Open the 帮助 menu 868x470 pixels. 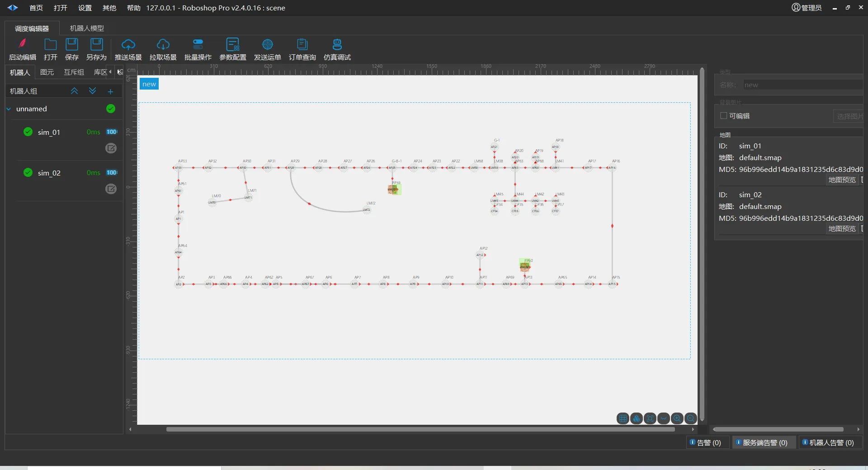[x=134, y=8]
